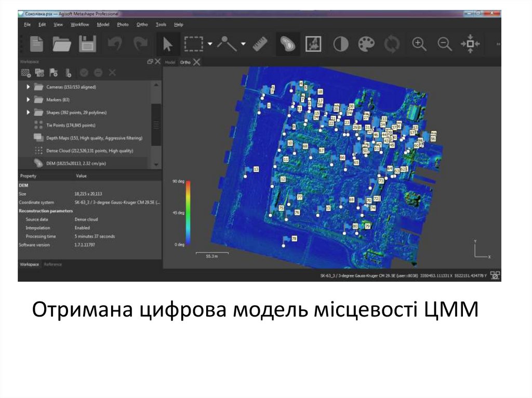The image size is (532, 398).
Task: Click the Add marker flag icon
Action: (x=54, y=73)
